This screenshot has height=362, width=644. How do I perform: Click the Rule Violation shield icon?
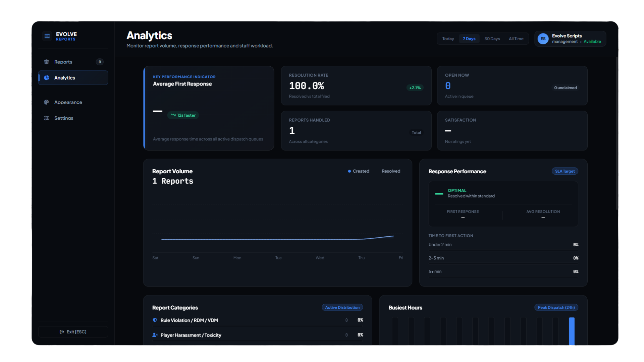pos(155,320)
